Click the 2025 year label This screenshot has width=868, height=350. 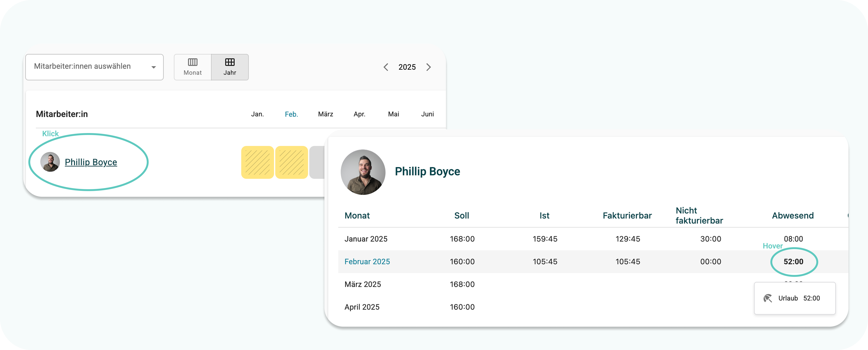coord(407,67)
